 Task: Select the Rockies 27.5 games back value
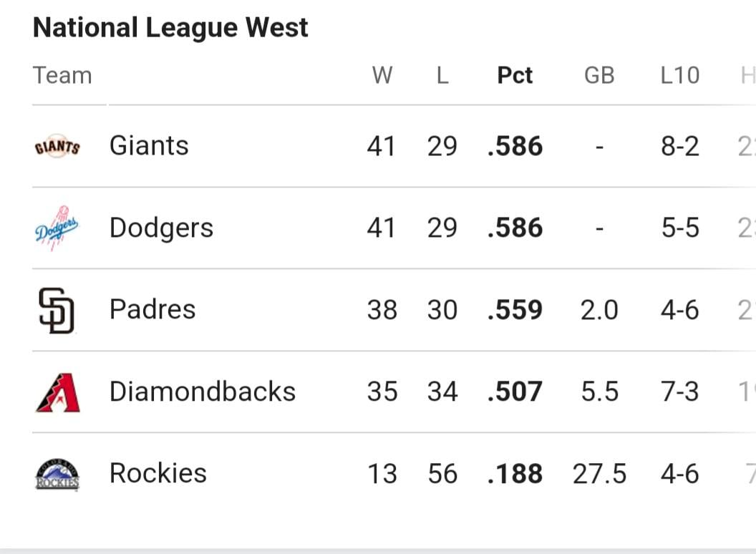[x=599, y=474]
